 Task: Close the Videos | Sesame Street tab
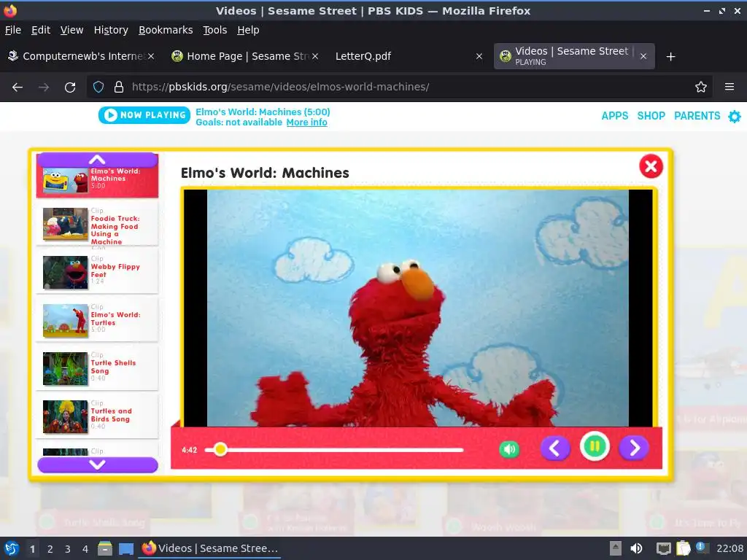643,56
